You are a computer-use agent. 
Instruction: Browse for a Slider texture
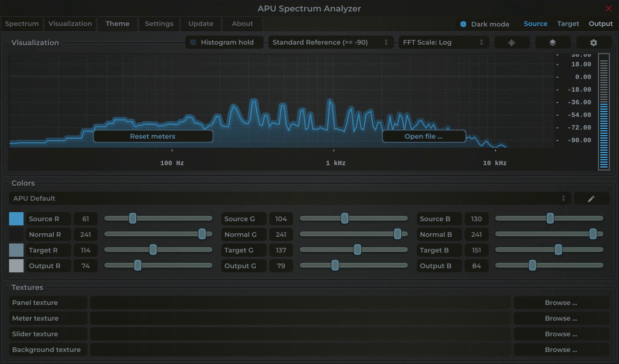point(561,334)
